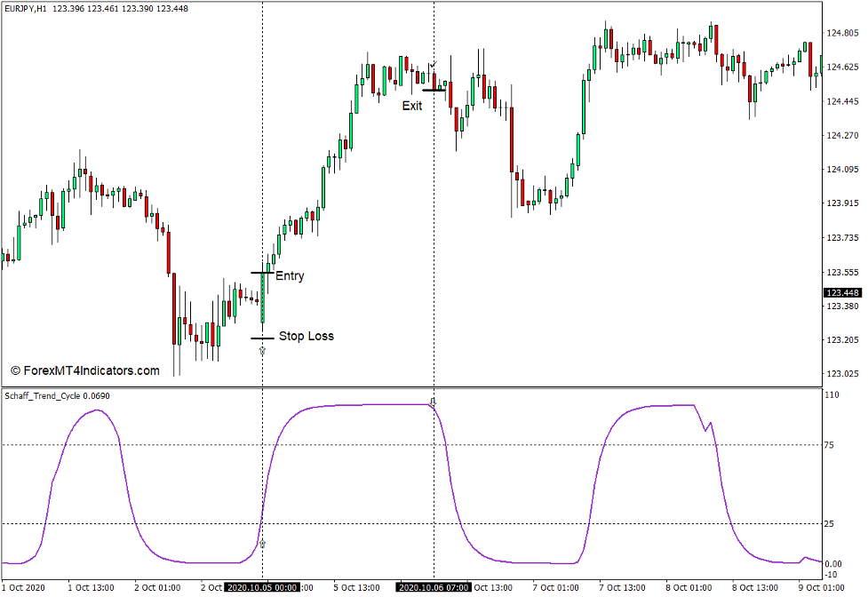
Task: Click the highlighted 2020.10.06 07:00 time marker
Action: coord(432,587)
